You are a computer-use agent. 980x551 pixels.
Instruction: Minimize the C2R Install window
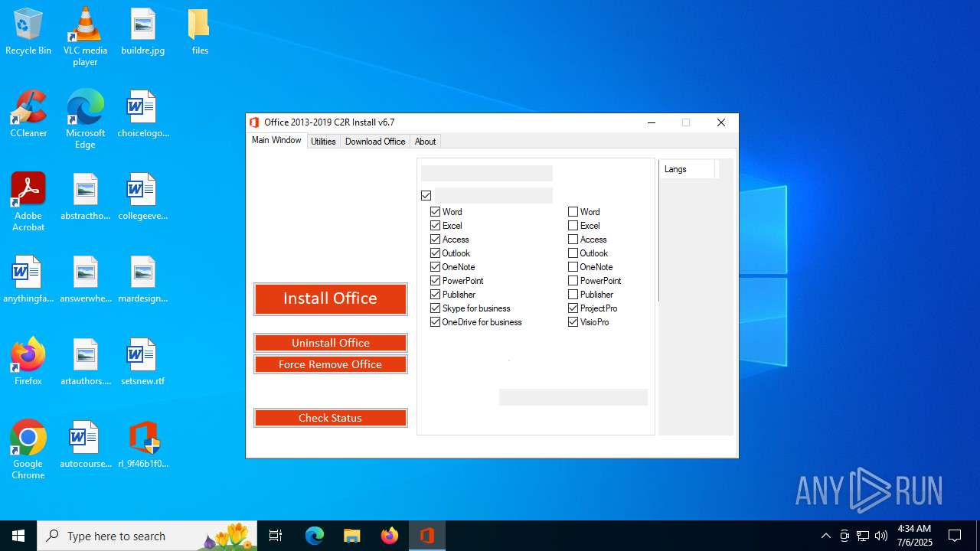click(651, 122)
